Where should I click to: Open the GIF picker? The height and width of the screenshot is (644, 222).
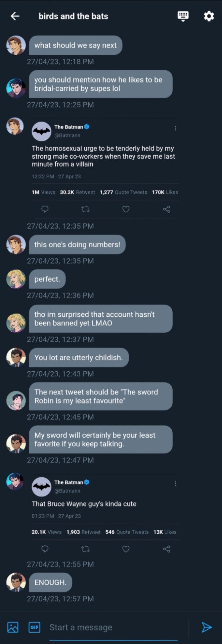(x=34, y=627)
